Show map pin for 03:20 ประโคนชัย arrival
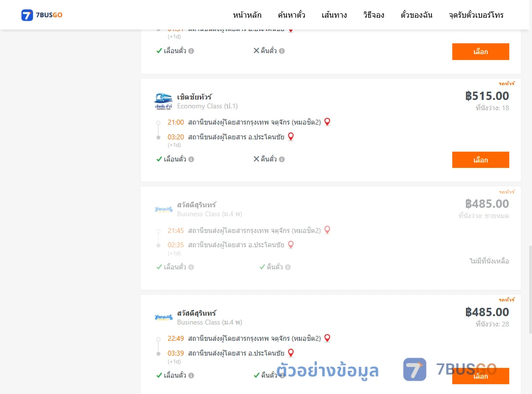Image resolution: width=532 pixels, height=394 pixels. [291, 137]
